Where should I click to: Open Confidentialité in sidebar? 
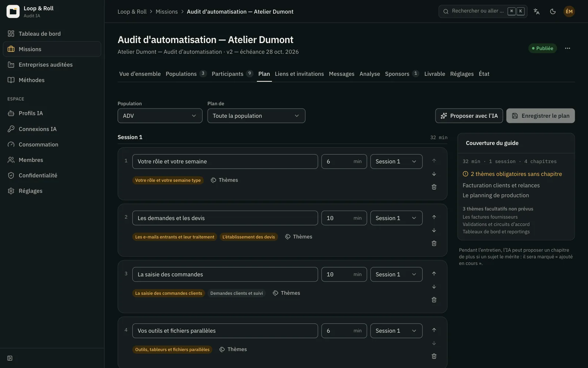[x=52, y=175]
